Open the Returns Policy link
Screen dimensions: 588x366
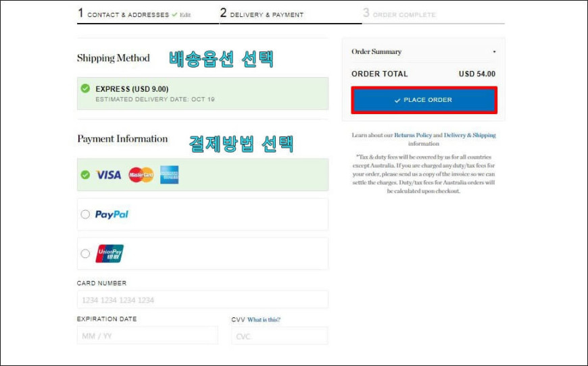coord(413,135)
